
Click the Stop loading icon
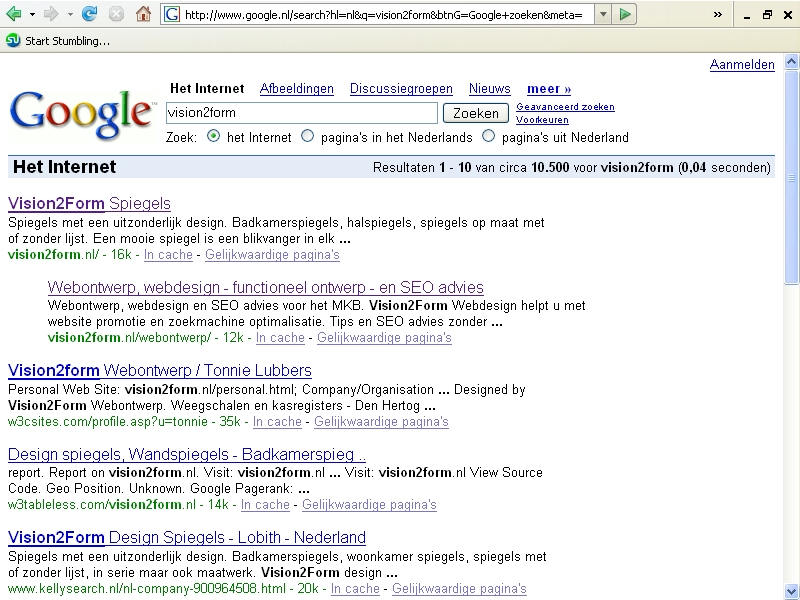pyautogui.click(x=116, y=14)
